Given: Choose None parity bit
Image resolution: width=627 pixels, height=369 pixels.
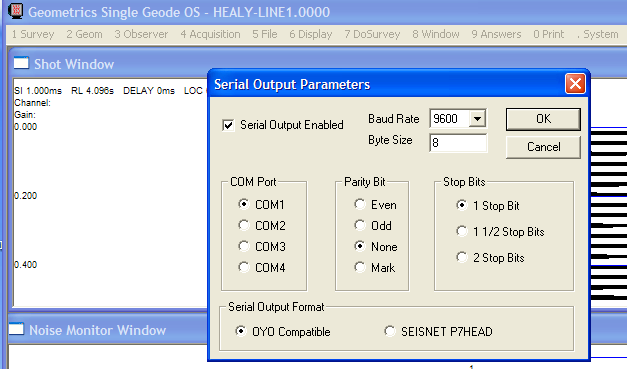Looking at the screenshot, I should coord(359,246).
